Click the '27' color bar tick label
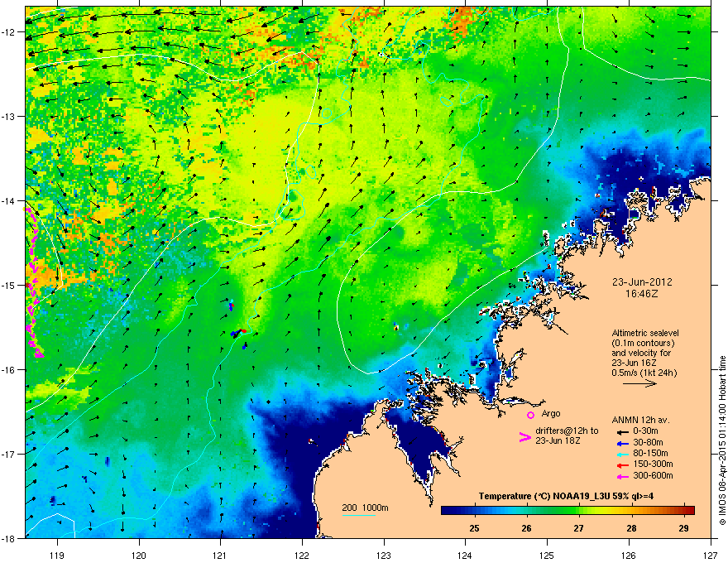Image resolution: width=728 pixels, height=563 pixels. 579,528
